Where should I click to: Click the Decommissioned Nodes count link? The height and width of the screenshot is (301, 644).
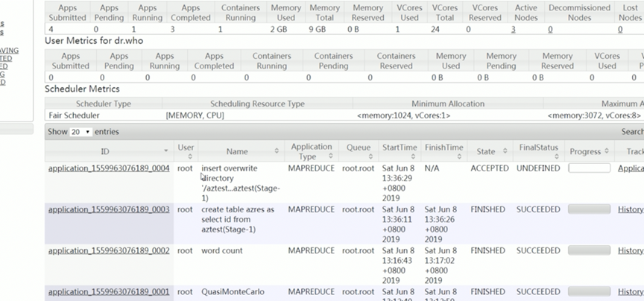pyautogui.click(x=550, y=29)
